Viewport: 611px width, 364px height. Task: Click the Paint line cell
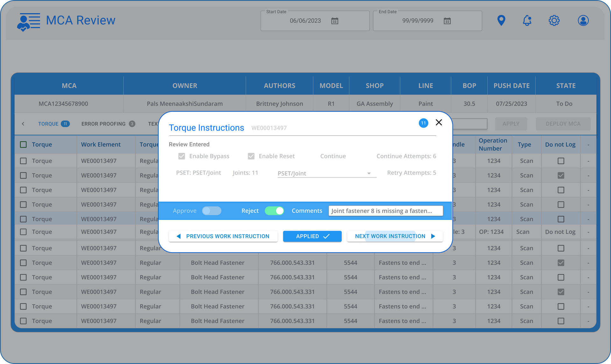click(425, 104)
